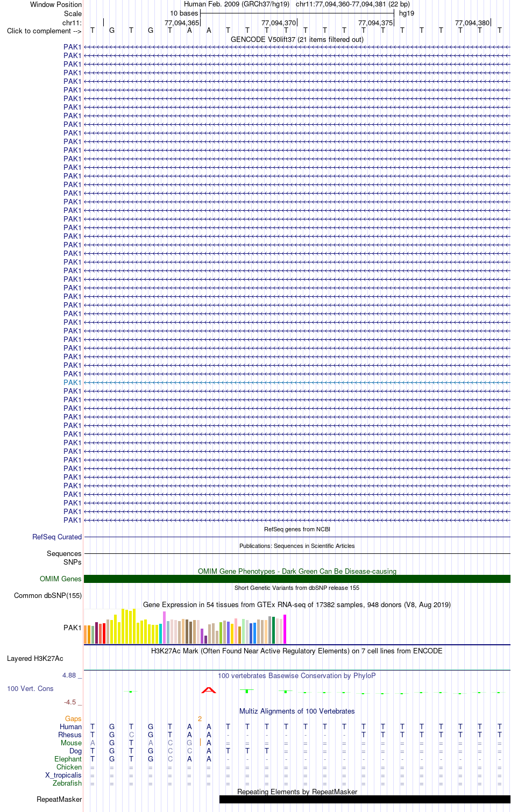The width and height of the screenshot is (511, 812).
Task: Click the red 'A' PhyloP conservation peak
Action: pyautogui.click(x=209, y=690)
